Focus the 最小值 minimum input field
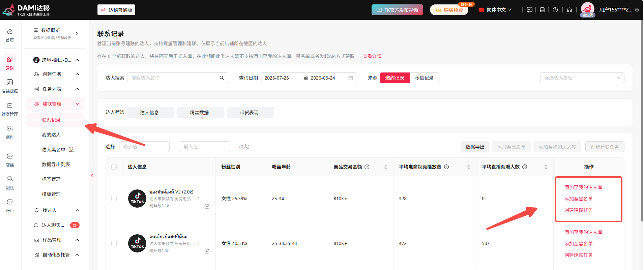 click(144, 147)
